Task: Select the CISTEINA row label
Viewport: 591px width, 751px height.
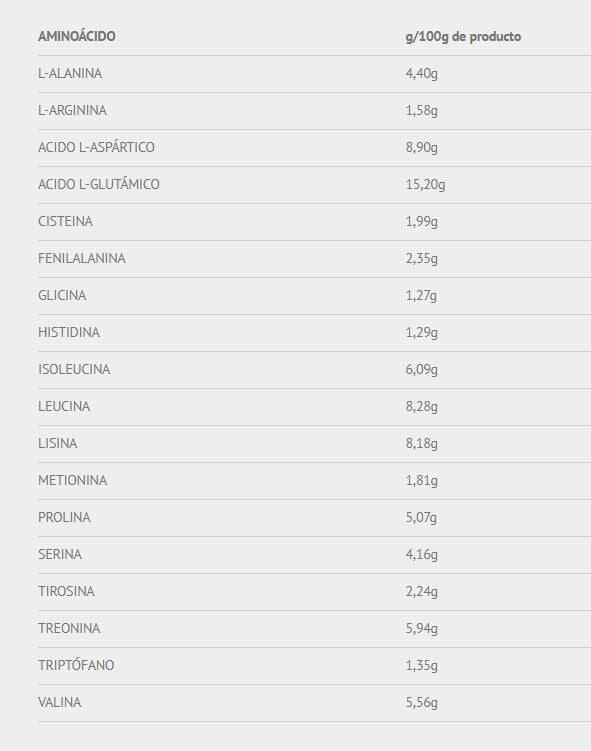Action: click(x=65, y=221)
